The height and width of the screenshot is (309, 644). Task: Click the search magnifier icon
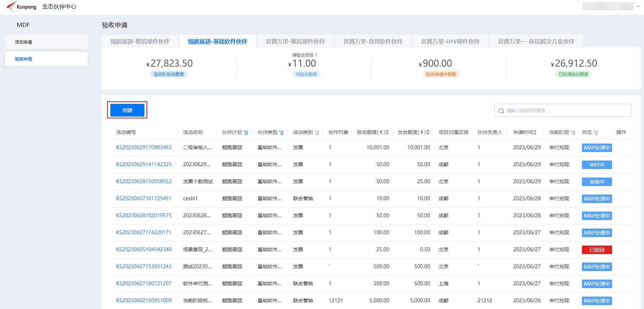click(501, 111)
